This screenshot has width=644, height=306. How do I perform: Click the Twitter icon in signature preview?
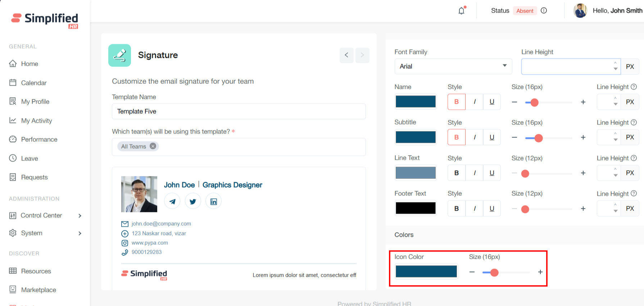[193, 201]
